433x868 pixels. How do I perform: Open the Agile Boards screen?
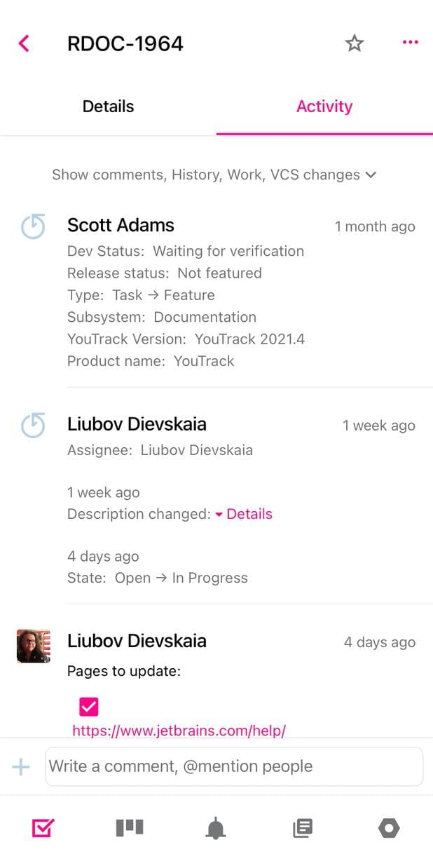[x=129, y=828]
